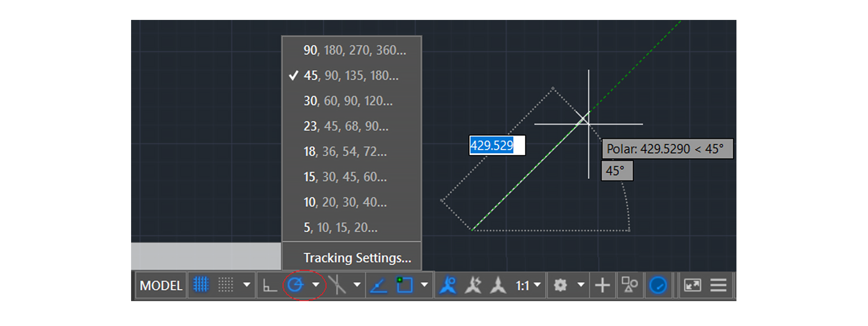Select 23, 45, 68, 90 polar angle
Viewport: 868px width, 326px height.
point(352,126)
